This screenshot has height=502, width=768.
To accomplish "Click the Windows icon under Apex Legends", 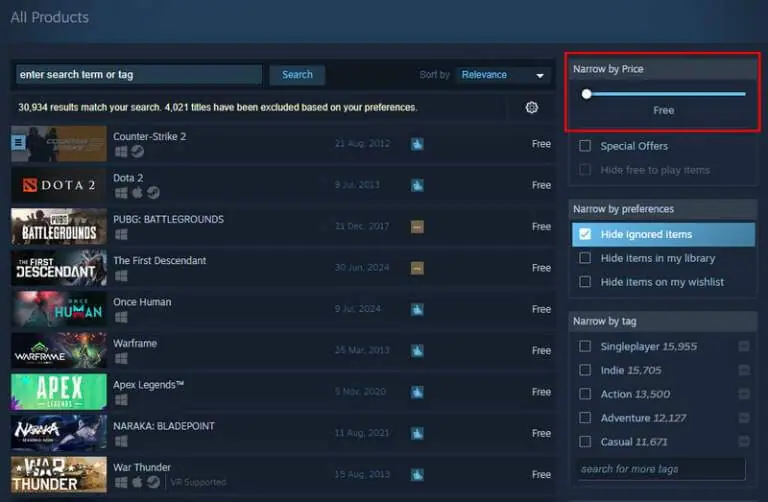I will [x=121, y=400].
